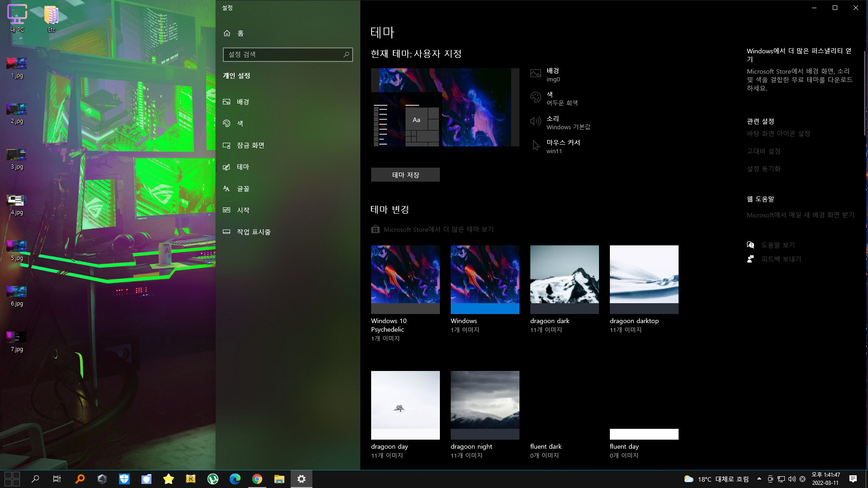Image resolution: width=868 pixels, height=488 pixels.
Task: Open the yellow star app on the taskbar
Action: pos(169,479)
